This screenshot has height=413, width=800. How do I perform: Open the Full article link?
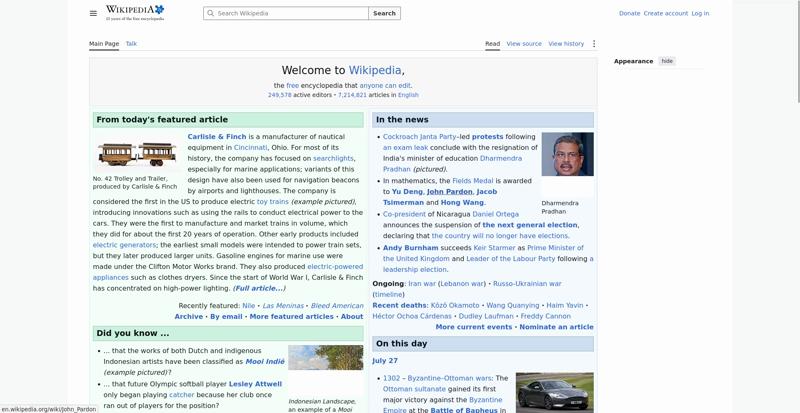(x=259, y=288)
